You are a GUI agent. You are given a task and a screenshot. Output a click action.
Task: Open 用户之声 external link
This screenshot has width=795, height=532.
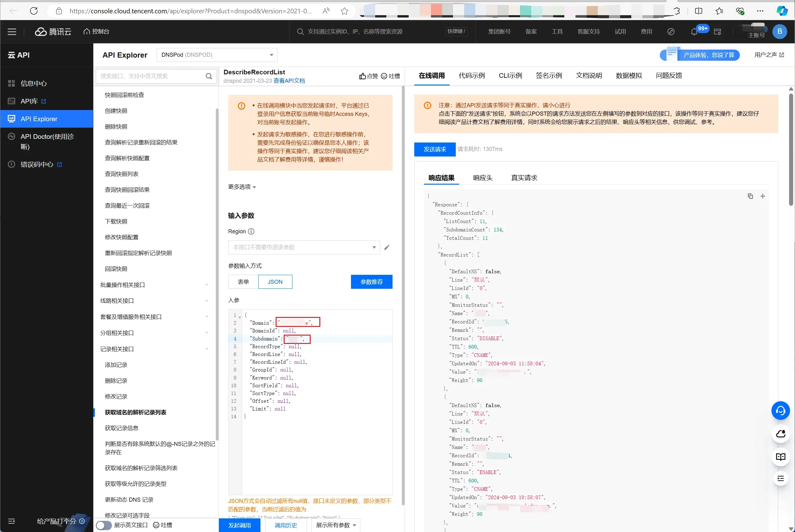[769, 55]
